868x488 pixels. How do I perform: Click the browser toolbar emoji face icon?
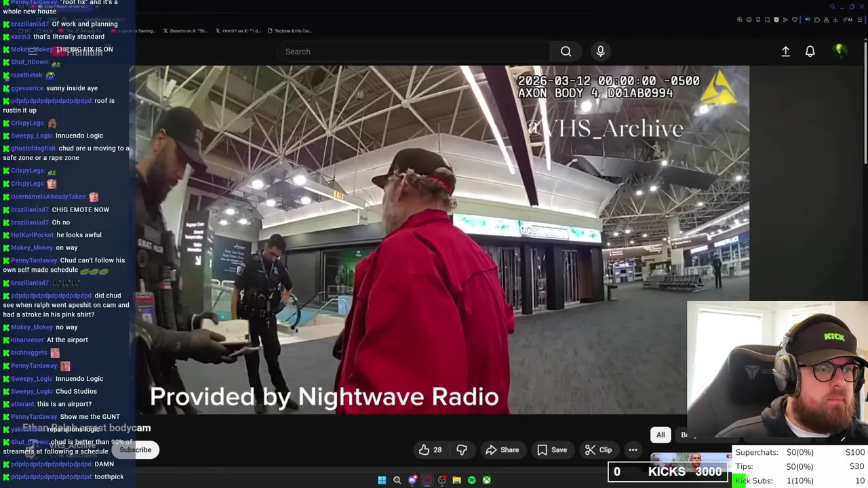coord(749,20)
